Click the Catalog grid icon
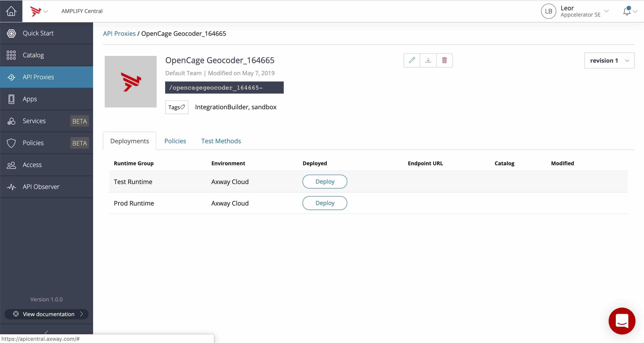This screenshot has height=343, width=644. [x=11, y=55]
